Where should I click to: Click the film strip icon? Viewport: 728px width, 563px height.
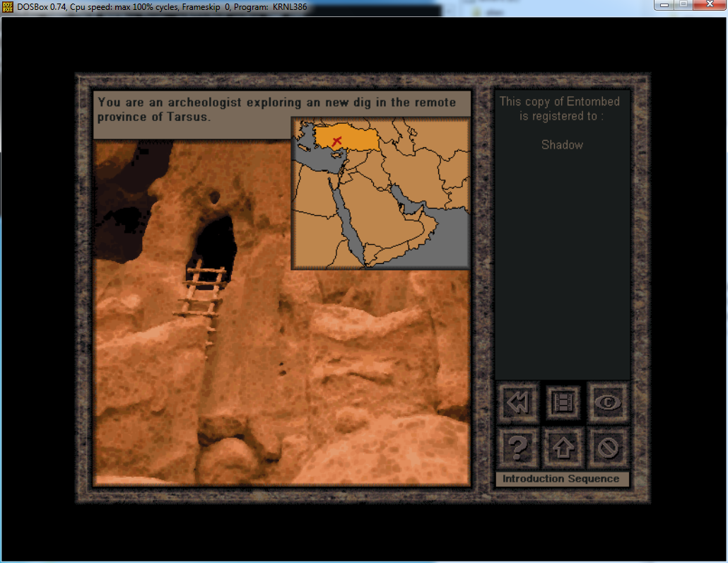pyautogui.click(x=563, y=402)
